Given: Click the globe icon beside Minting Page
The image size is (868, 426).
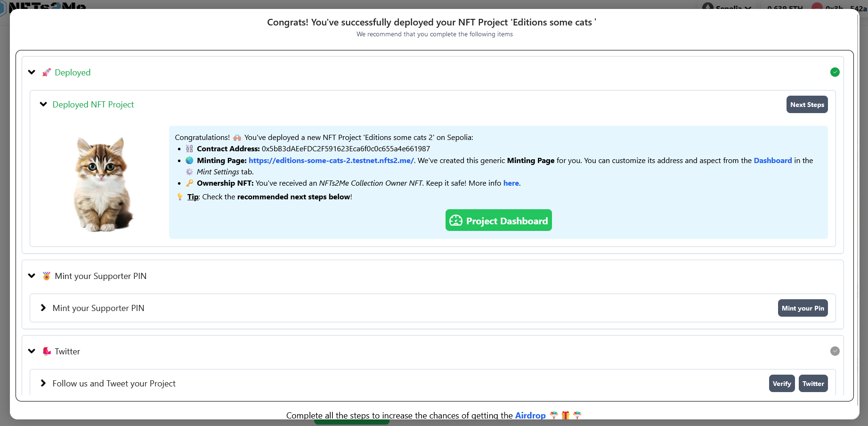Looking at the screenshot, I should pos(189,161).
